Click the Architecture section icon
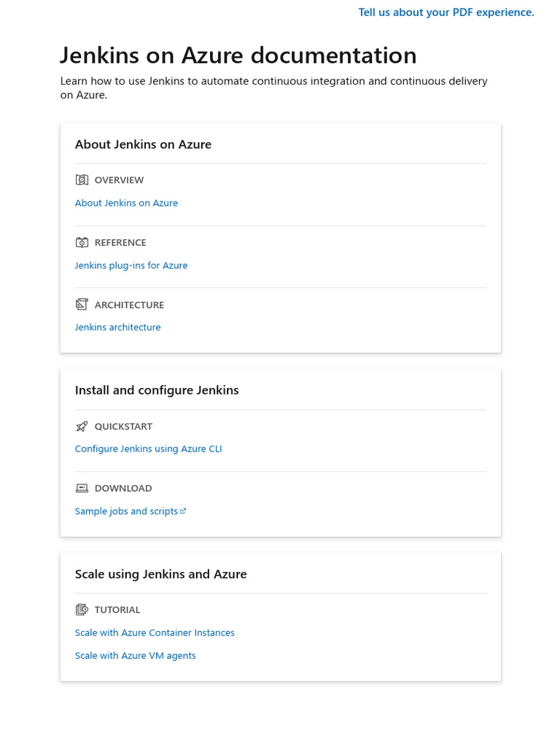This screenshot has width=560, height=747. pos(82,305)
